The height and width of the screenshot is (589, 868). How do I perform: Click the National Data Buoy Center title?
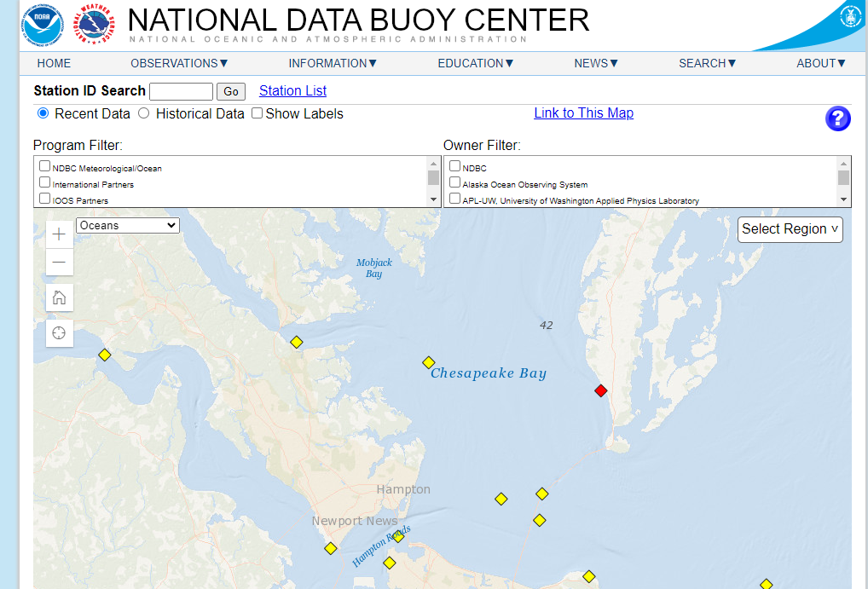tap(359, 20)
